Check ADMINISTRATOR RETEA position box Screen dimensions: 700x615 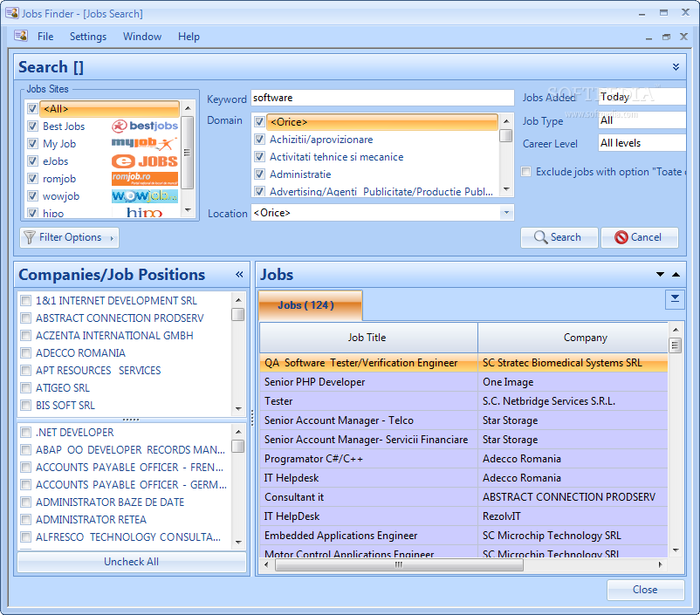(x=26, y=520)
